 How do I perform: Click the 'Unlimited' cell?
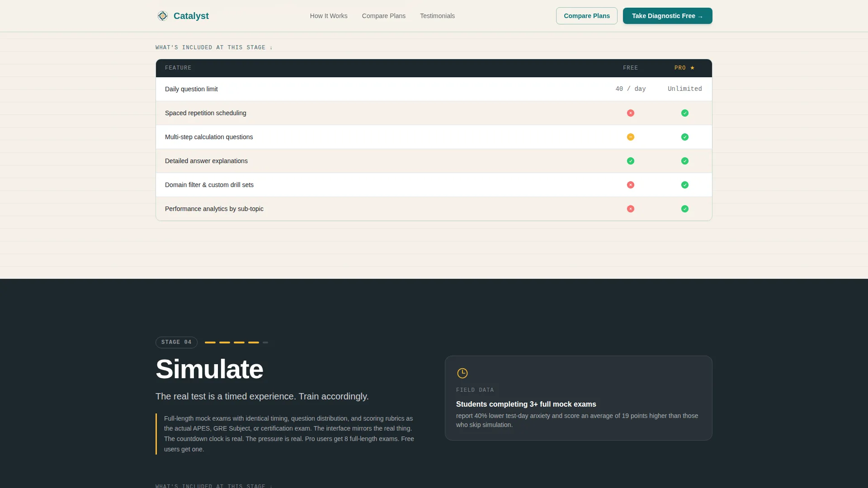[x=684, y=89]
